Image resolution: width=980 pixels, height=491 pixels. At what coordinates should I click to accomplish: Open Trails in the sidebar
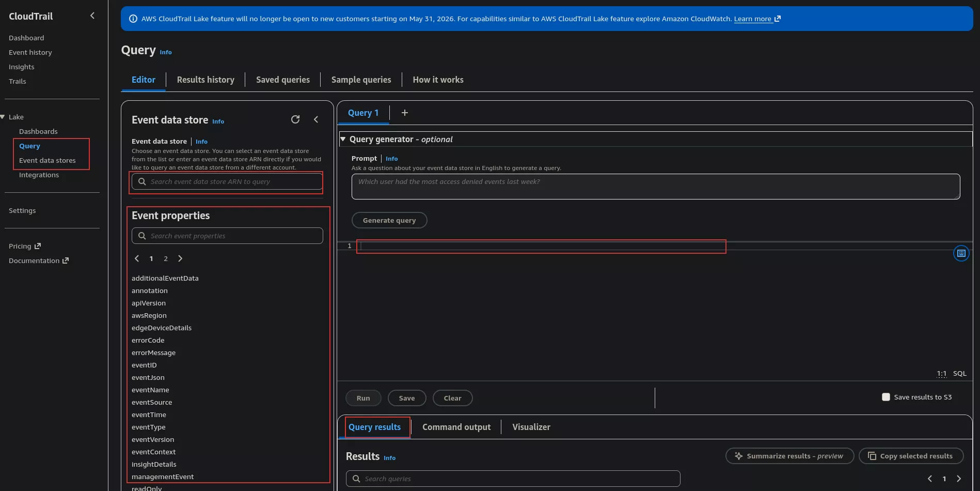tap(18, 81)
